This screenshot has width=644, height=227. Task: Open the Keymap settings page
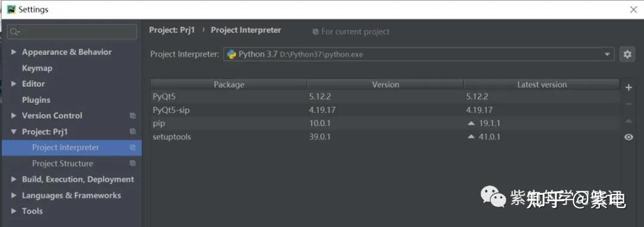pos(37,68)
